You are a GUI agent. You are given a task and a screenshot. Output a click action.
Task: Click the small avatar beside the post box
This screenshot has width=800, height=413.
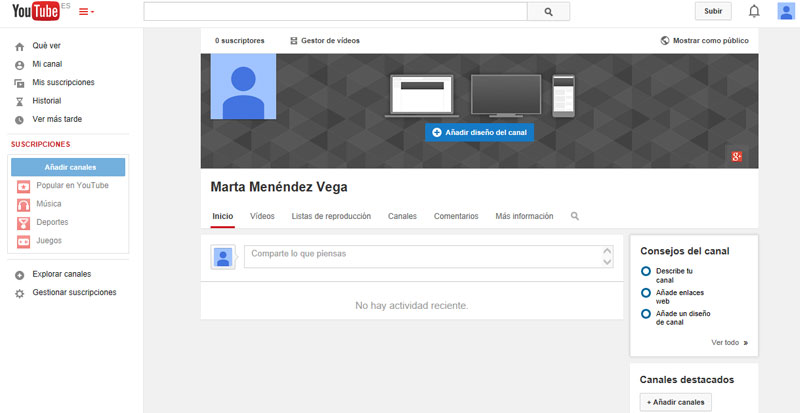[222, 257]
